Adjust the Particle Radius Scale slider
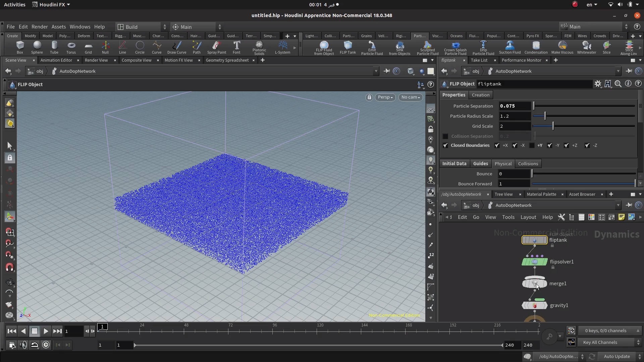Viewport: 644px width, 362px height. pyautogui.click(x=545, y=116)
